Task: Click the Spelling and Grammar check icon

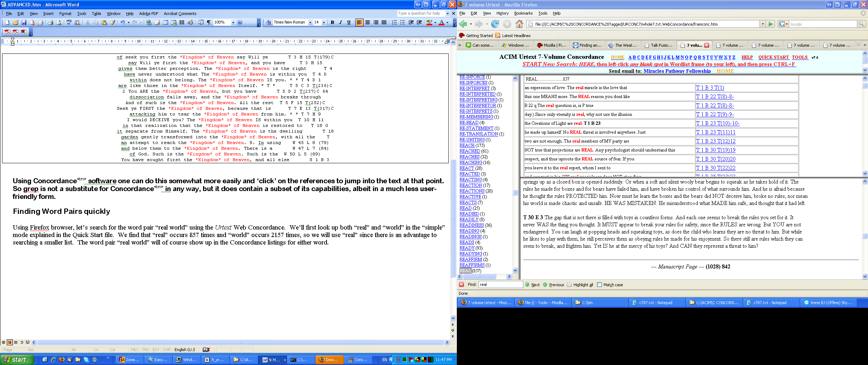Action: (69, 22)
